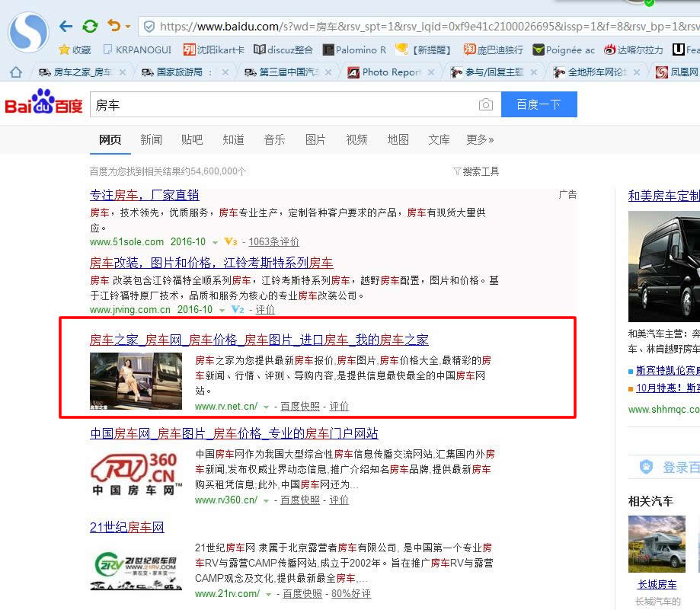Open the 专注房车，厂家直销 ad link

144,195
